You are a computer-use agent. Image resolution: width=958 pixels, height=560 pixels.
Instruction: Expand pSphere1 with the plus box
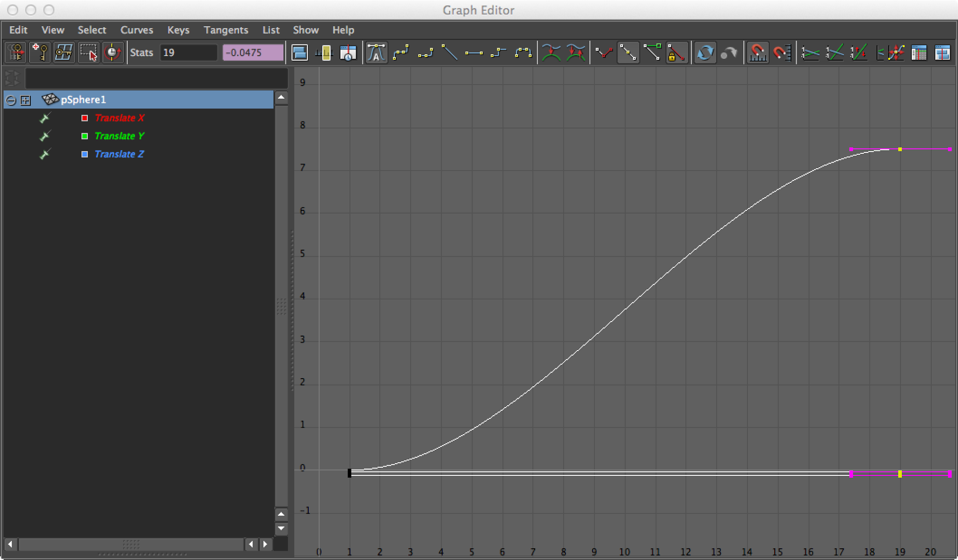click(x=26, y=100)
